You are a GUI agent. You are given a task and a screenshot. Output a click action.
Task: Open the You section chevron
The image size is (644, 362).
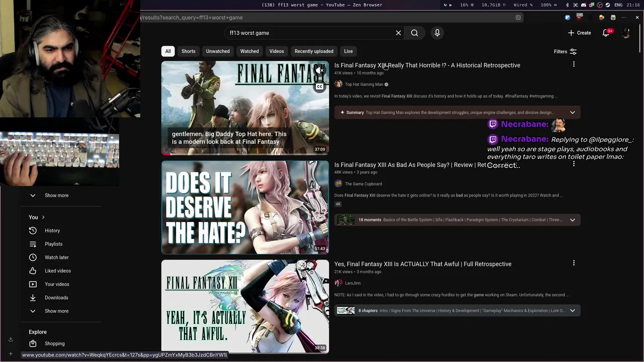(43, 217)
